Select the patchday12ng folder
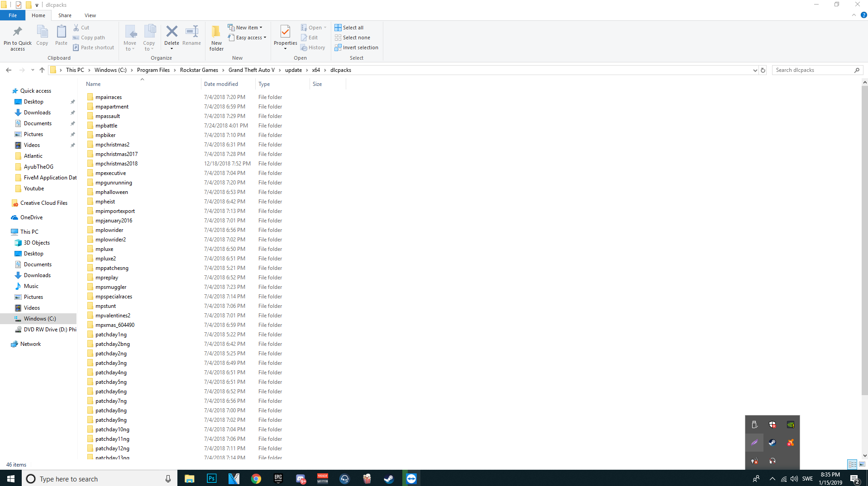The image size is (868, 486). 112,448
